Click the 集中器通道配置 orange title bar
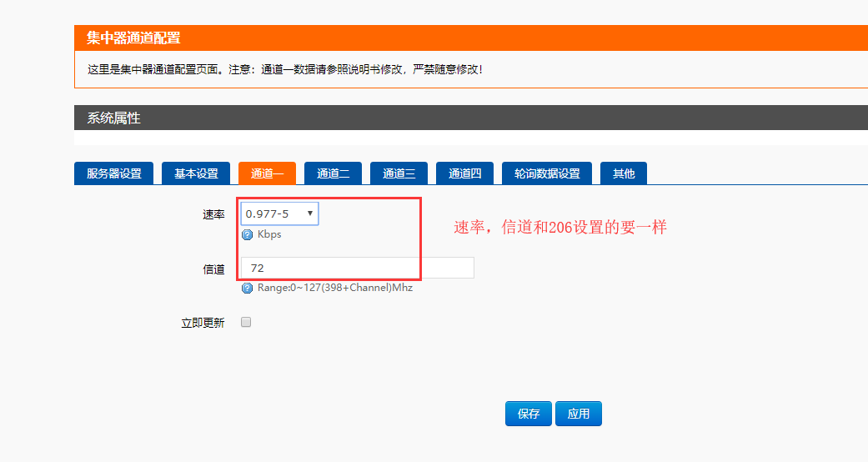 [133, 38]
